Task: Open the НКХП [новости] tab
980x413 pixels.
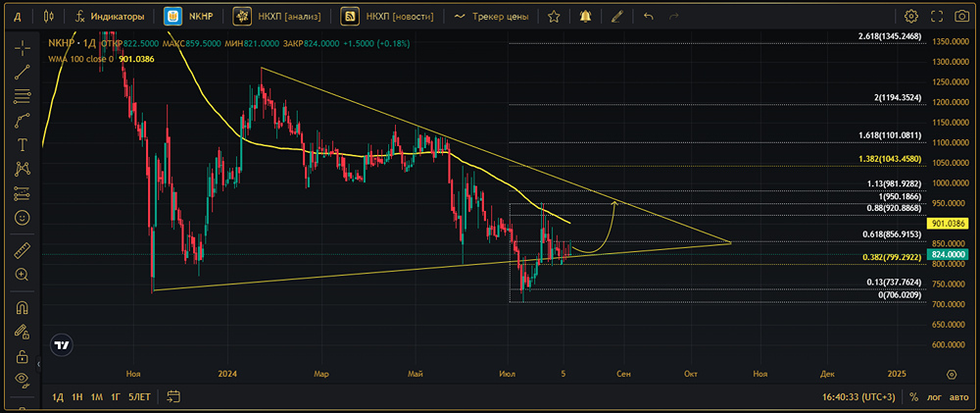Action: (389, 17)
